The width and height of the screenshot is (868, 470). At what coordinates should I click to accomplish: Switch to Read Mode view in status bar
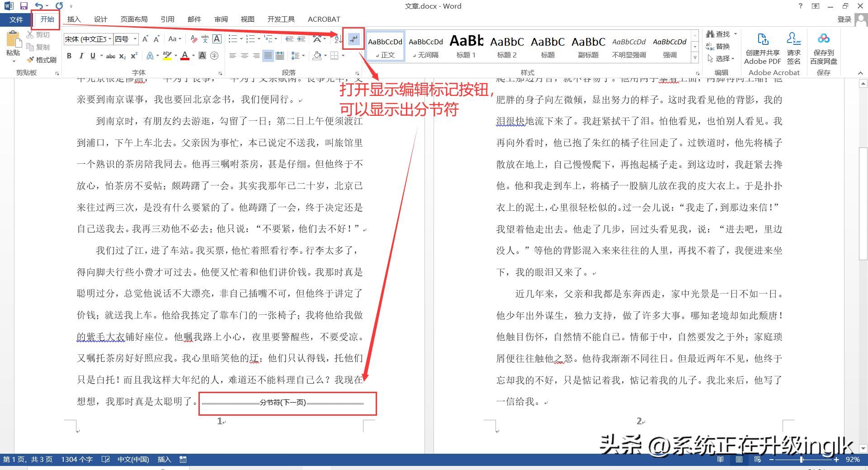click(x=721, y=460)
